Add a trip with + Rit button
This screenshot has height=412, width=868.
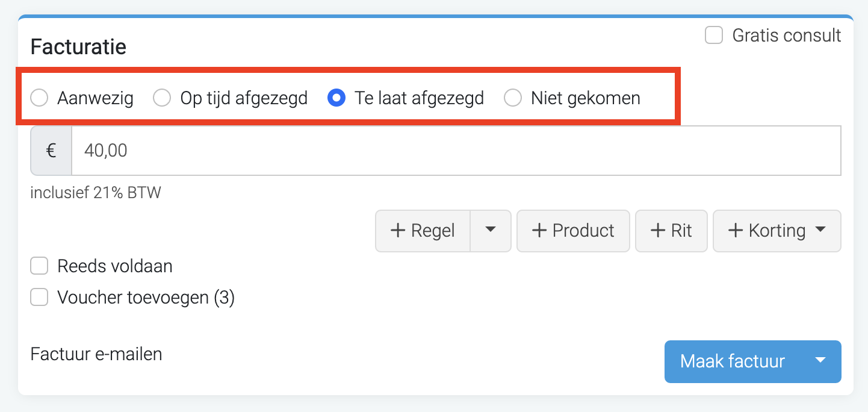click(671, 231)
